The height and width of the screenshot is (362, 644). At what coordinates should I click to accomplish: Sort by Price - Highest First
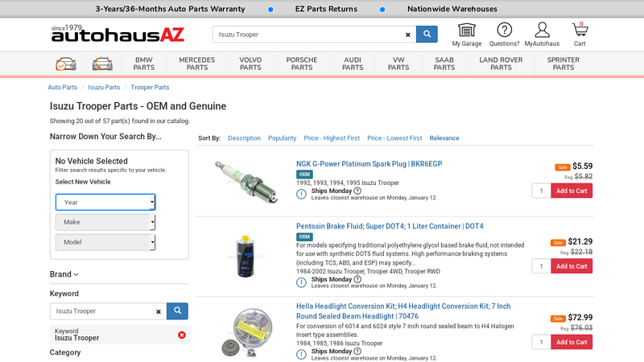[x=332, y=138]
